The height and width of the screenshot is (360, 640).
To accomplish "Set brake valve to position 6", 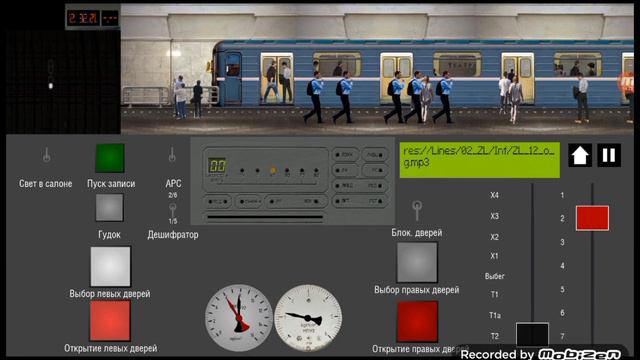I will click(x=562, y=313).
